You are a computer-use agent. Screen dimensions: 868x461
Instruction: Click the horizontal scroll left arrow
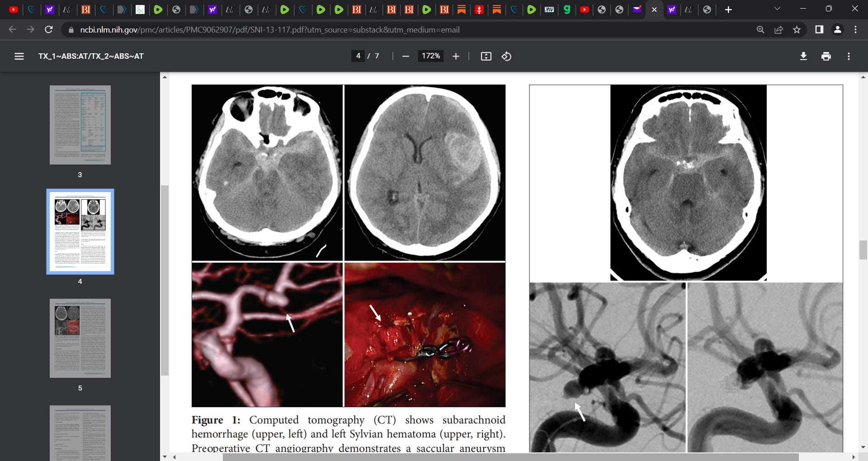(175, 457)
